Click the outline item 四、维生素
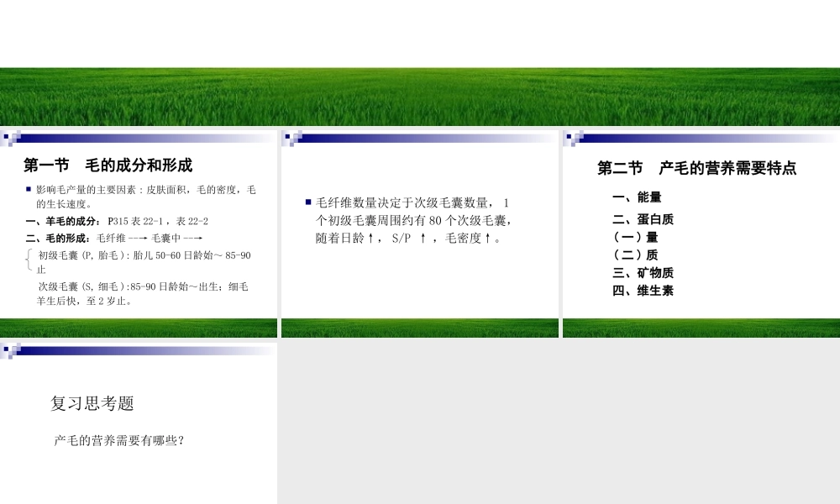 pyautogui.click(x=643, y=291)
